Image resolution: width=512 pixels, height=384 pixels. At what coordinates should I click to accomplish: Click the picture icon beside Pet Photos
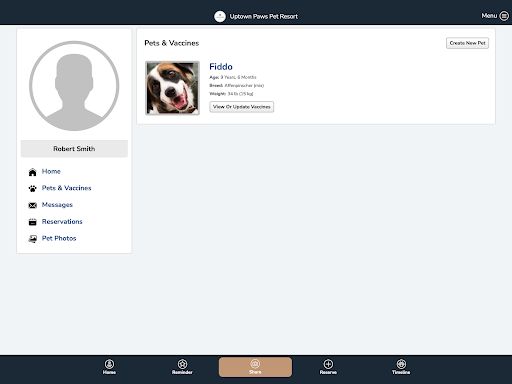click(x=32, y=239)
